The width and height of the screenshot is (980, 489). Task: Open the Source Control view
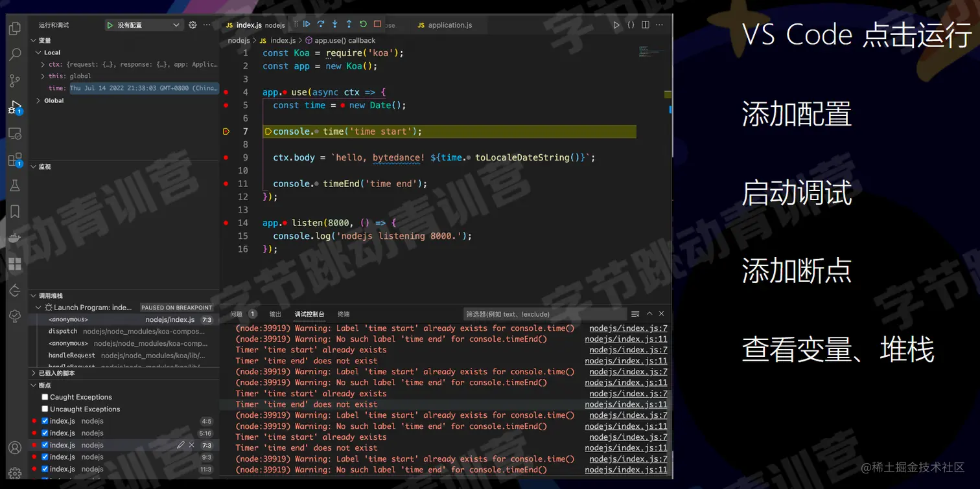[x=14, y=81]
